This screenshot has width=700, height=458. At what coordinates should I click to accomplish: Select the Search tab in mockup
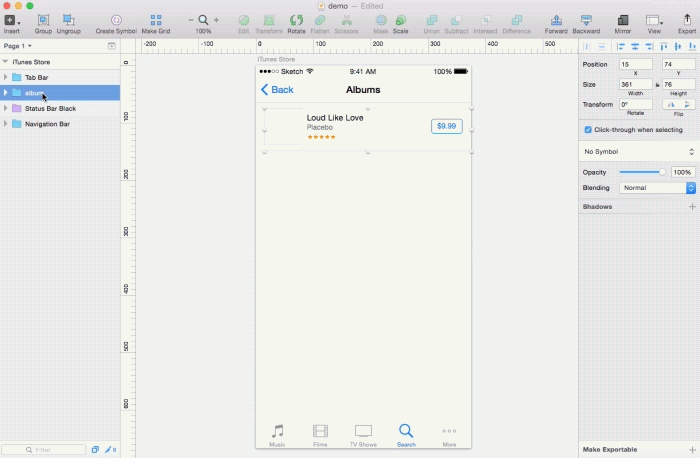pyautogui.click(x=406, y=436)
